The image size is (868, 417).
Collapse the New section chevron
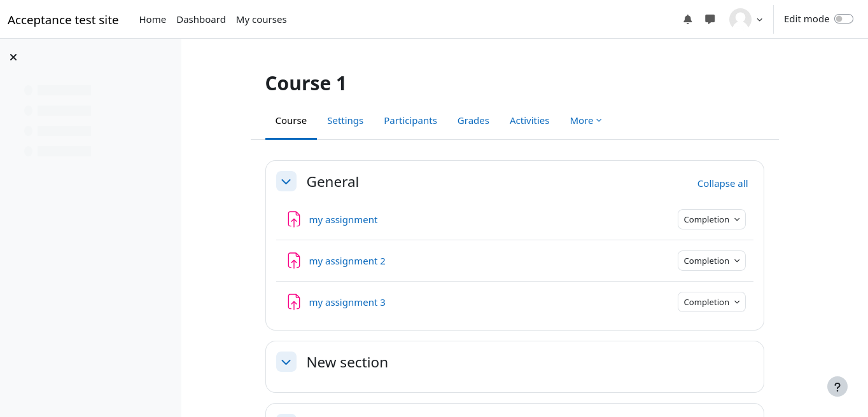tap(286, 362)
